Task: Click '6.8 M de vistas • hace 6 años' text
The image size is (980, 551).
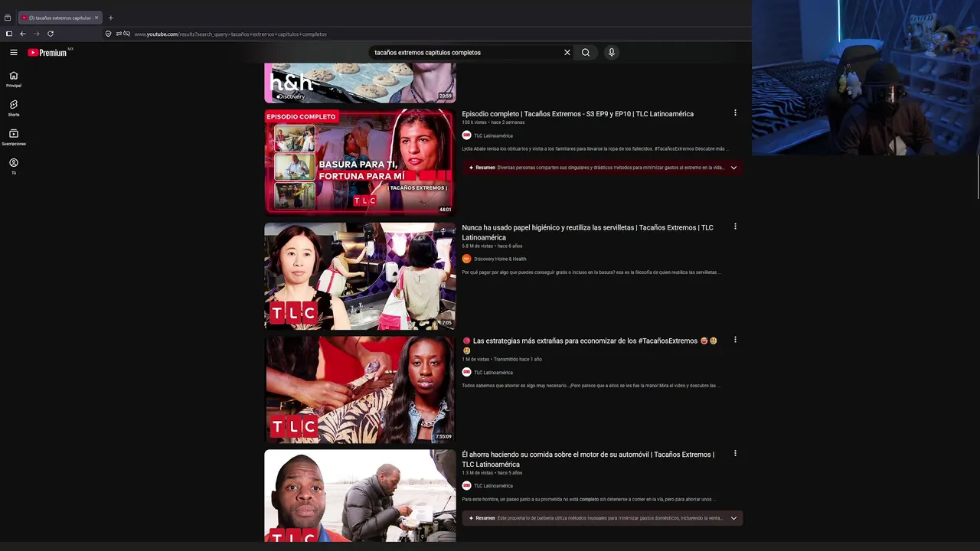Action: (x=492, y=246)
